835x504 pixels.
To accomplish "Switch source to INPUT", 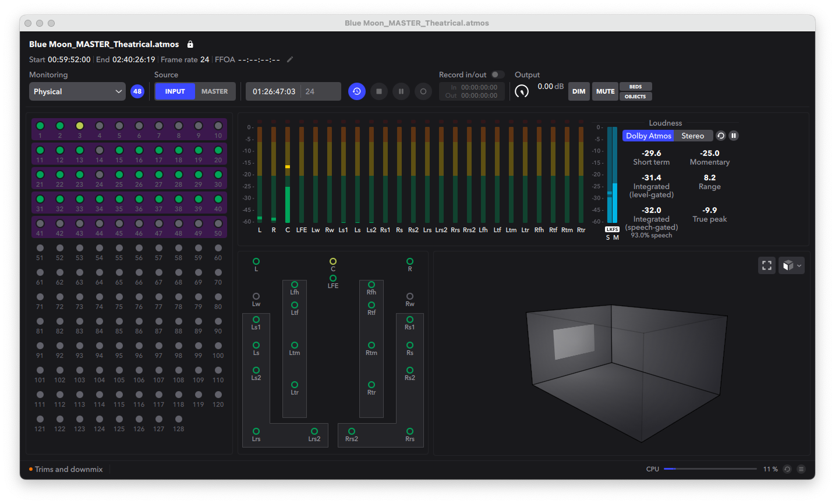I will [x=175, y=91].
